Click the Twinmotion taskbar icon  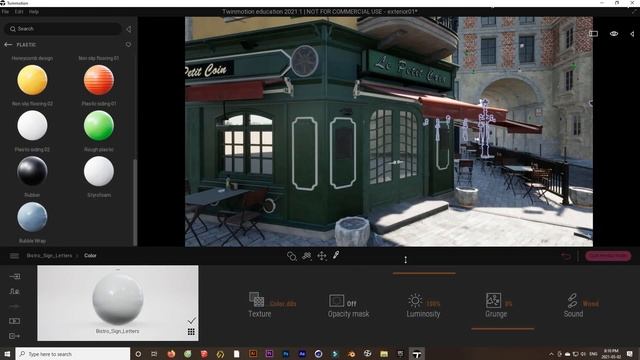coord(417,354)
